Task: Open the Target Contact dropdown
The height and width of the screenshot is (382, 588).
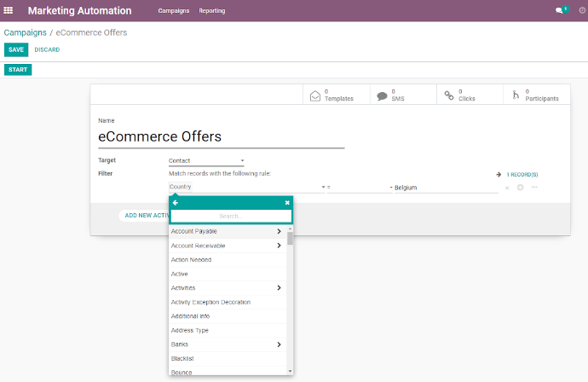Action: coord(206,160)
